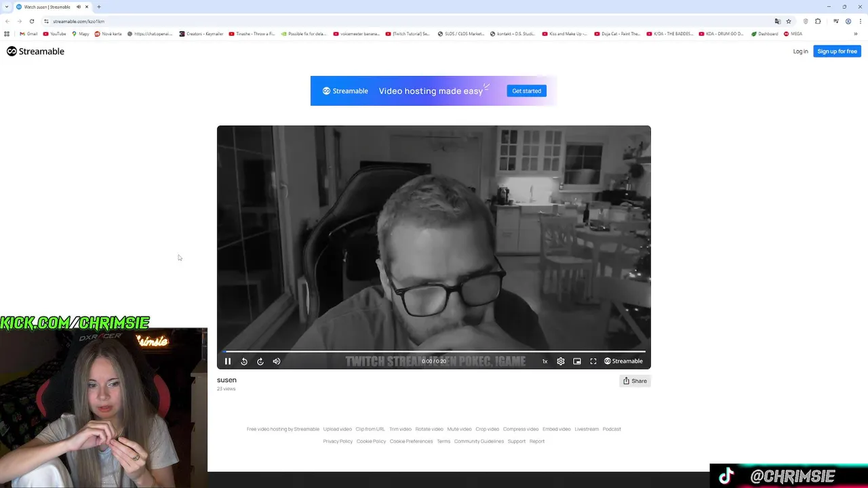Click Sign up for free button

pos(837,52)
